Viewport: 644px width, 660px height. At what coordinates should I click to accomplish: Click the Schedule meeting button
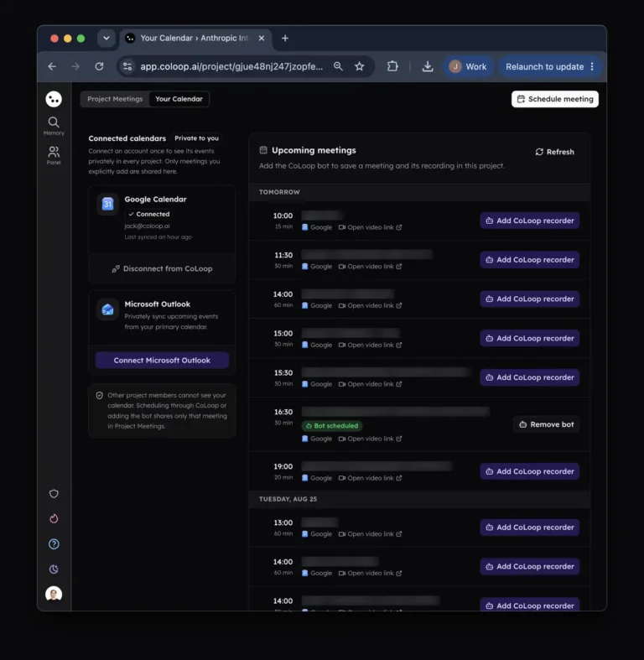coord(555,99)
